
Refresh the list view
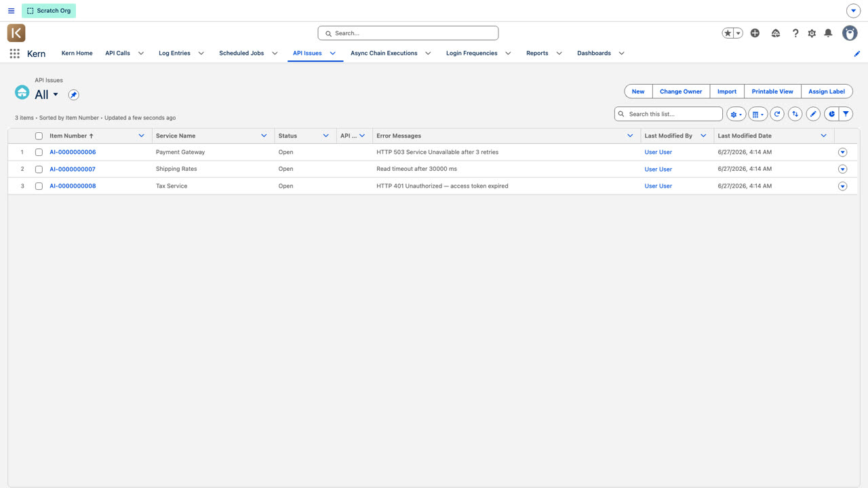[x=777, y=114]
